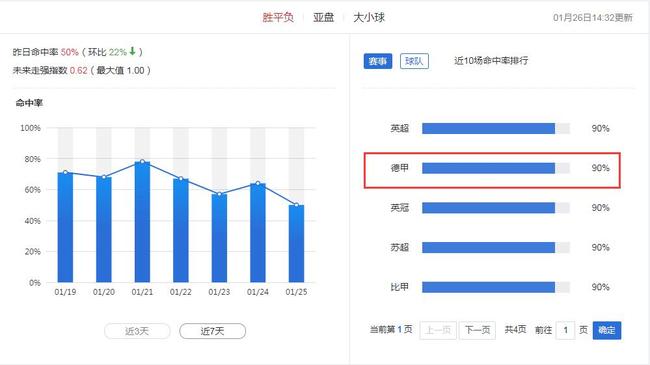The width and height of the screenshot is (650, 365).
Task: Show hit rate for 近3天
Action: pyautogui.click(x=137, y=331)
